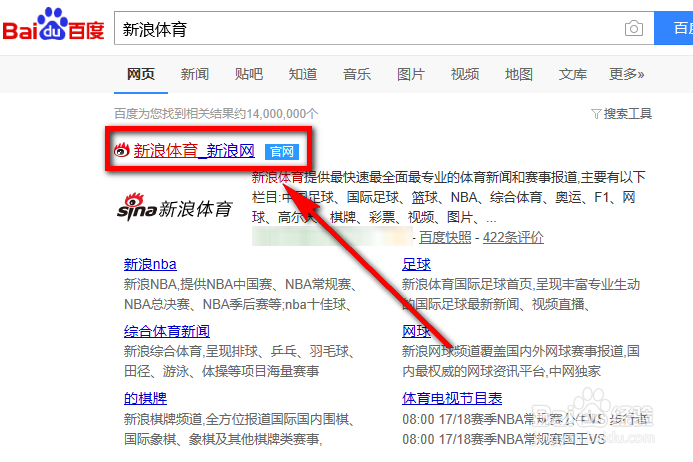Open the 网球 sublink

click(416, 331)
